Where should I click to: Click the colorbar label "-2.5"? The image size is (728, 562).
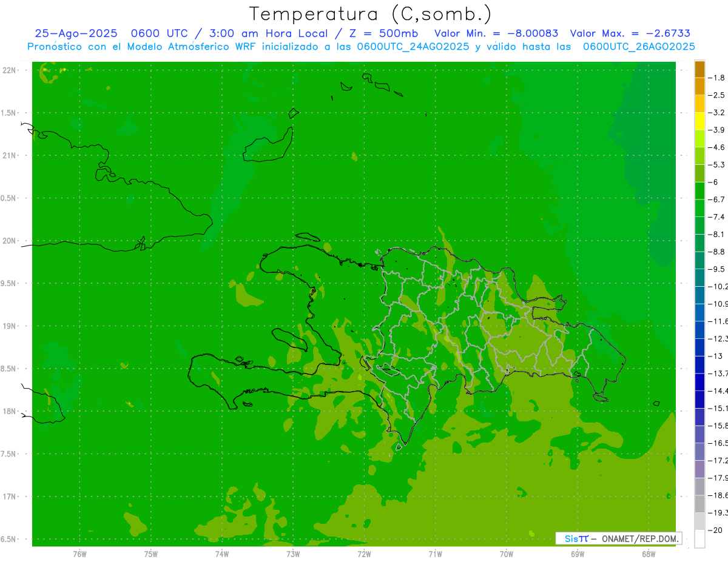click(716, 95)
